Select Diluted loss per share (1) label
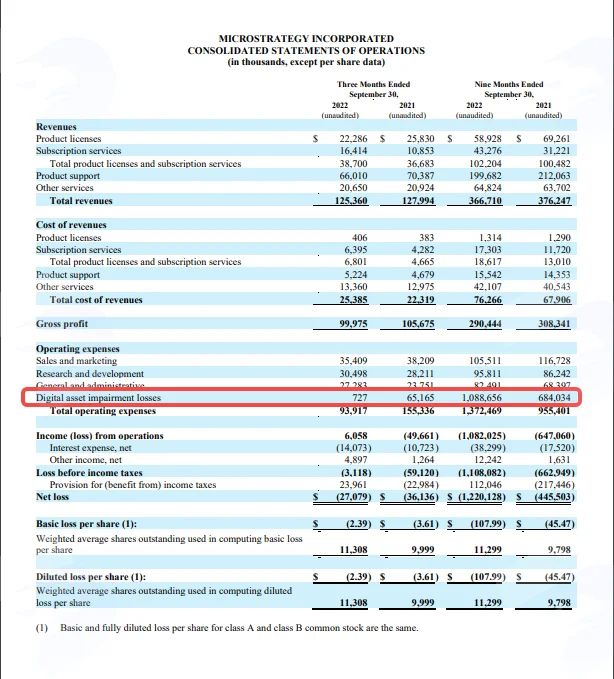Image resolution: width=614 pixels, height=679 pixels. 91,577
